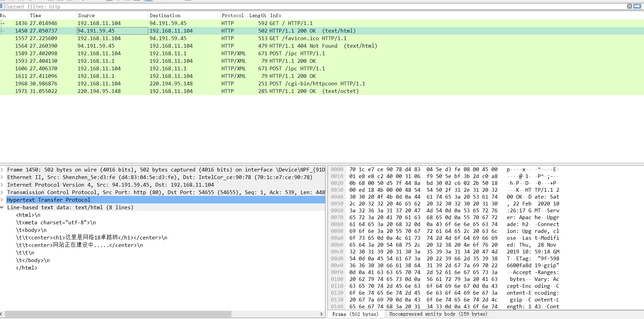Screen dimensions: 644x319
Task: Apply the filter with the blue arrow icon
Action: (x=637, y=6)
